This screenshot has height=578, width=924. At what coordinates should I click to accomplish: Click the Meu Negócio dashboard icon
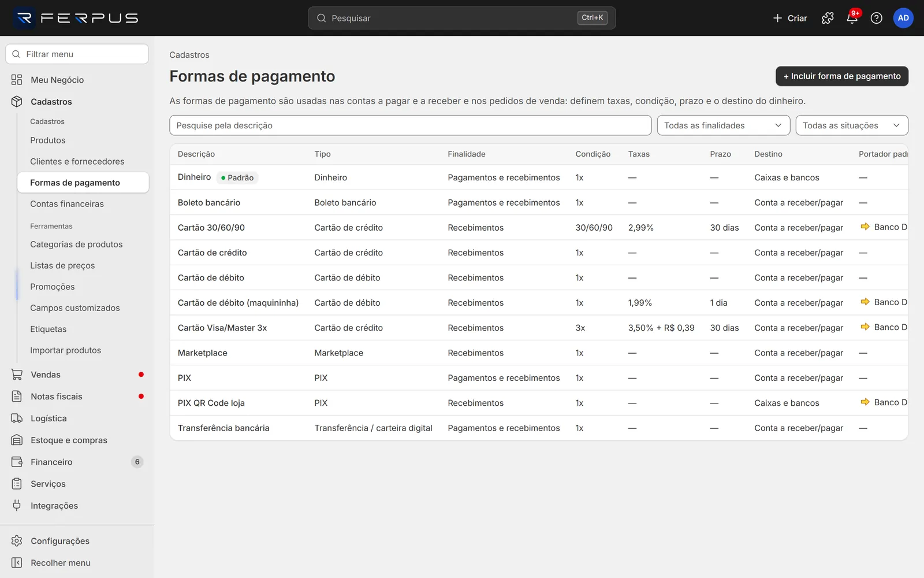click(x=17, y=80)
